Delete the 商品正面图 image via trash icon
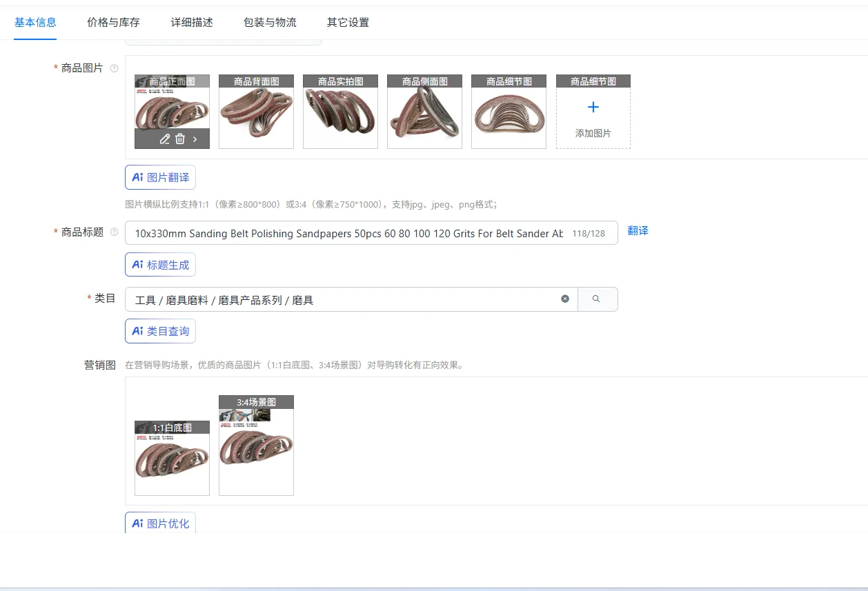Viewport: 868px width, 591px height. tap(180, 139)
